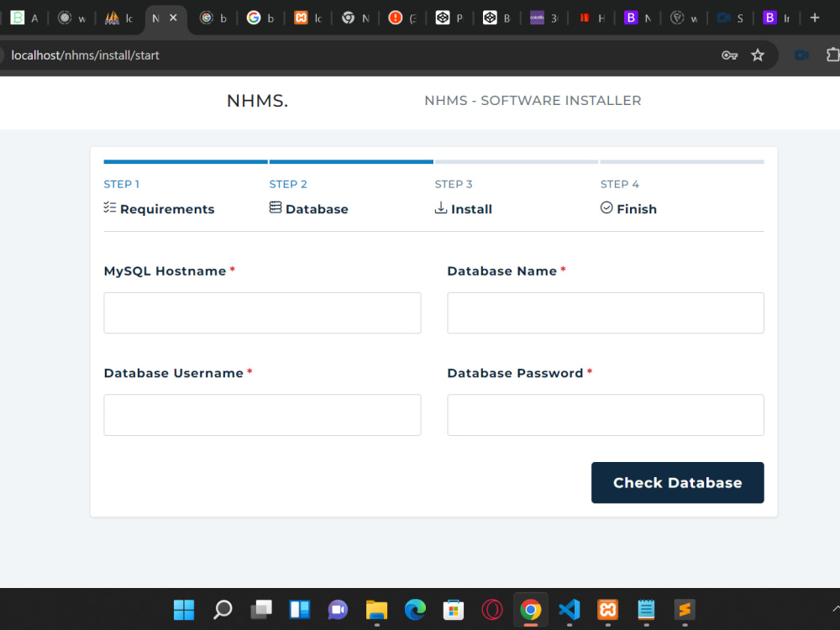Viewport: 840px width, 630px height.
Task: Click the Install download-arrow icon
Action: click(441, 207)
